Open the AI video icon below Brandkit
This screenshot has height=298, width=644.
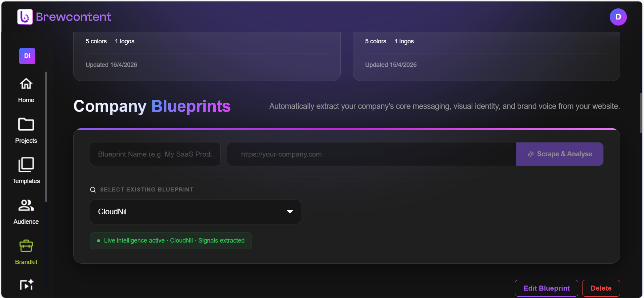point(27,285)
